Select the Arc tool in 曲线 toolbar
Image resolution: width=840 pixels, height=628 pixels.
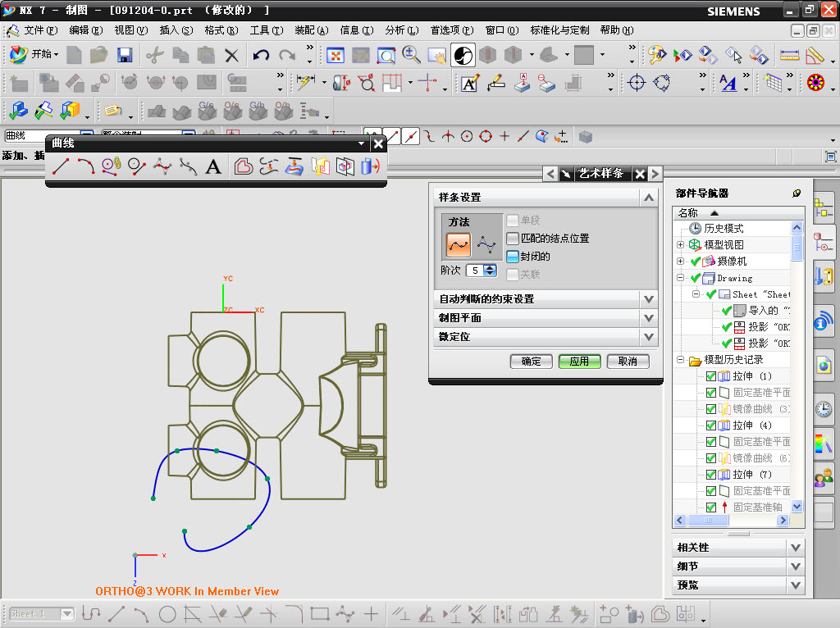[85, 167]
